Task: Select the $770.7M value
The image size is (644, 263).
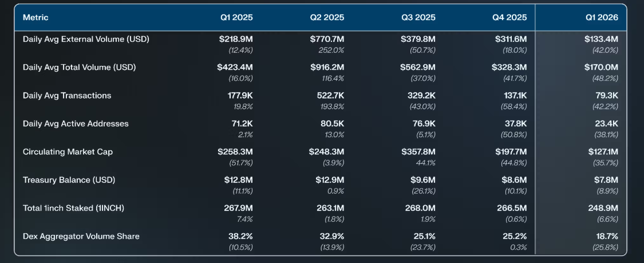Action: coord(327,40)
